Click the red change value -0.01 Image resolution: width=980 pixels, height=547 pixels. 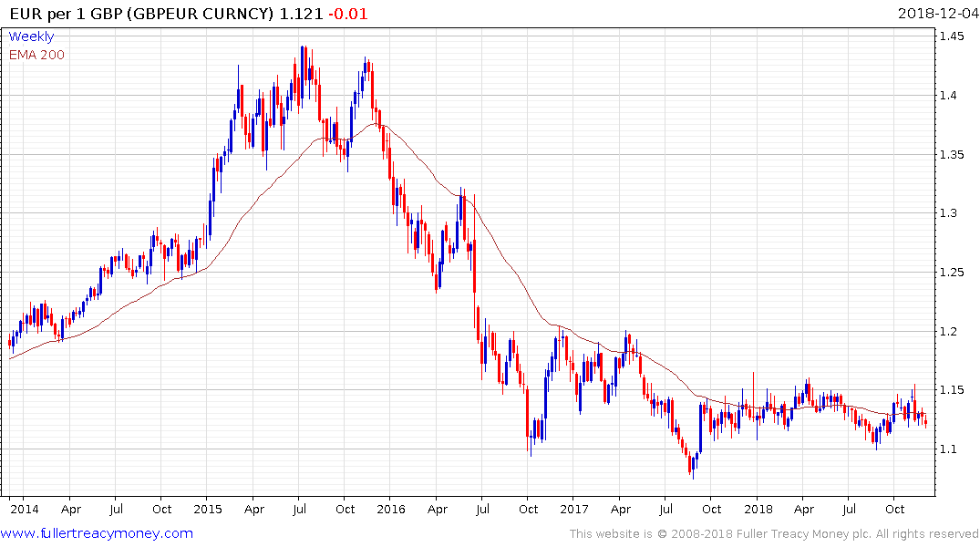coord(348,14)
